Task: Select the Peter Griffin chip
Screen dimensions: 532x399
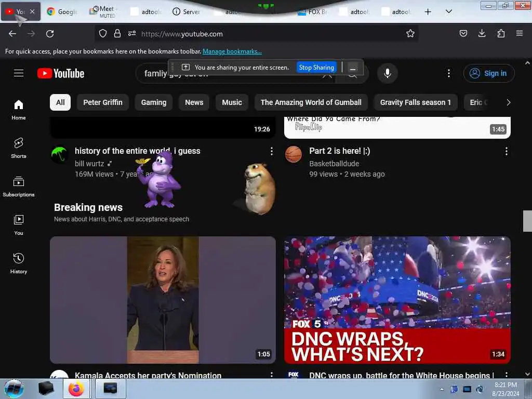Action: pos(103,102)
